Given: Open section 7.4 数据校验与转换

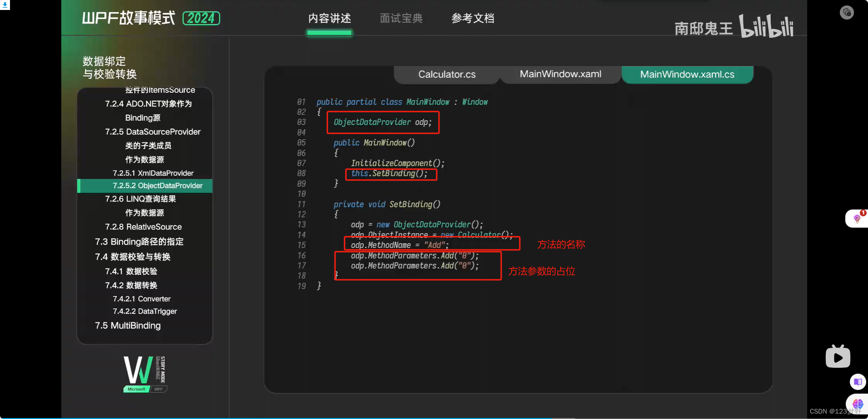Looking at the screenshot, I should coord(133,257).
